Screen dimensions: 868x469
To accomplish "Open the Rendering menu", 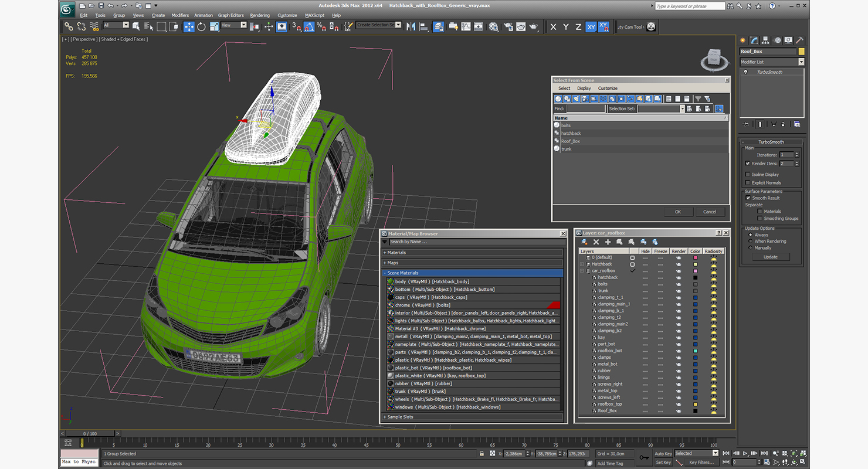I will (260, 15).
